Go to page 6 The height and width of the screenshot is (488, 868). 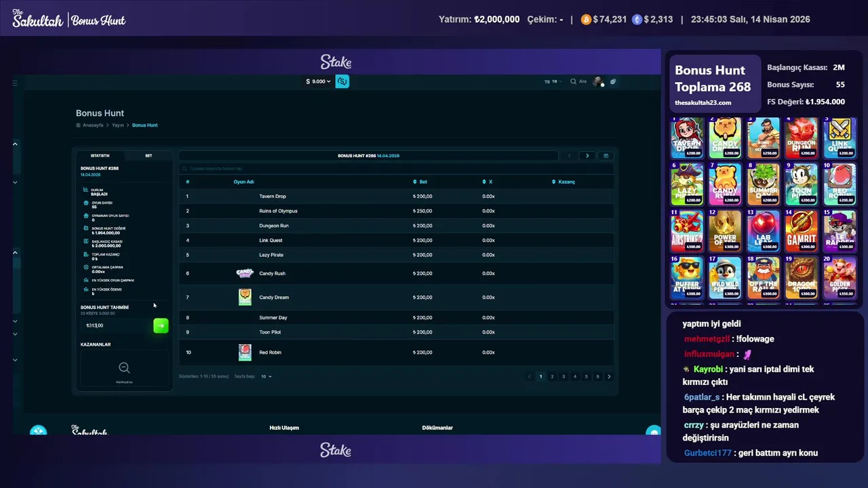click(597, 376)
